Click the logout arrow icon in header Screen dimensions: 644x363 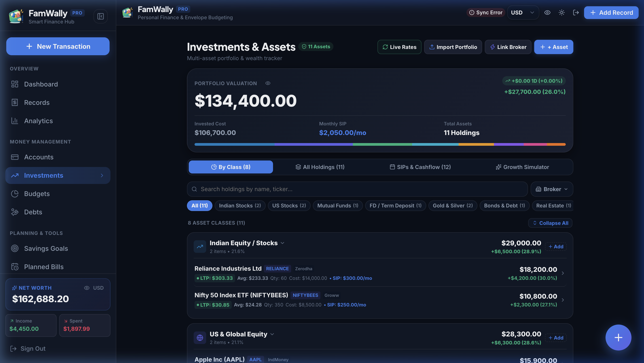576,13
